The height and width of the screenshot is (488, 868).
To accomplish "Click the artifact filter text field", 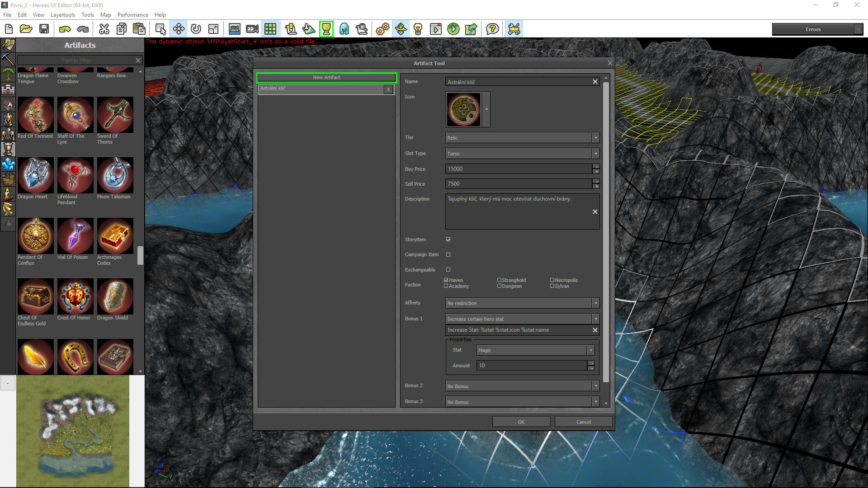I will [76, 60].
